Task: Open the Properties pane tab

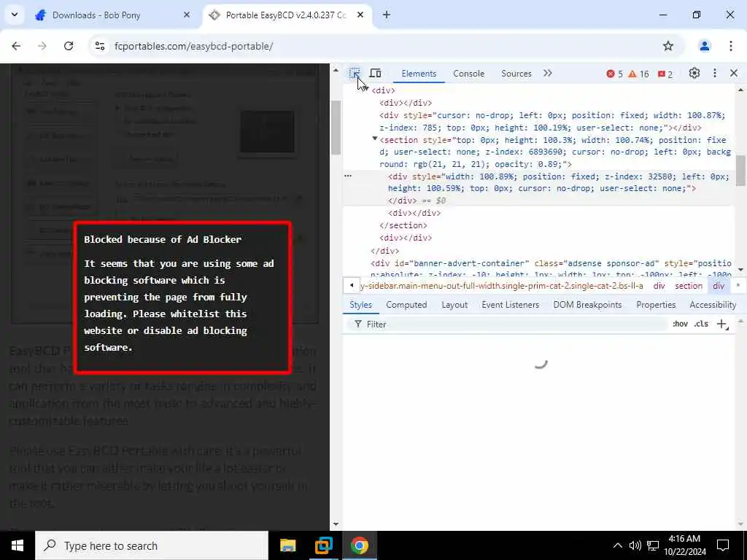Action: [656, 305]
